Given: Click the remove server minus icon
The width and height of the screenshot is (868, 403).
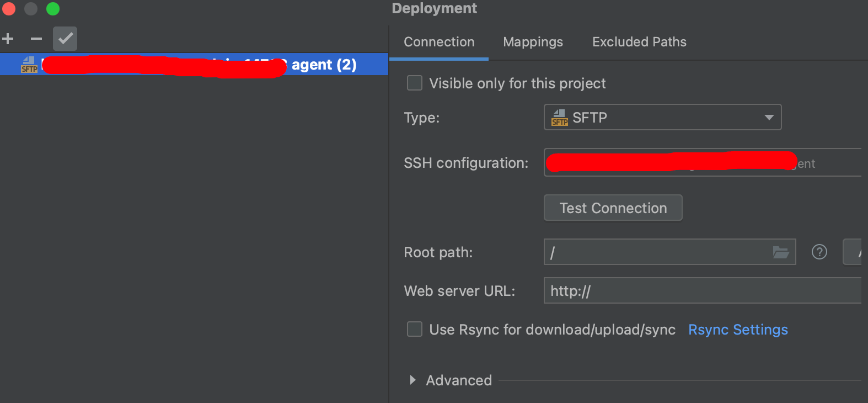Looking at the screenshot, I should [36, 39].
